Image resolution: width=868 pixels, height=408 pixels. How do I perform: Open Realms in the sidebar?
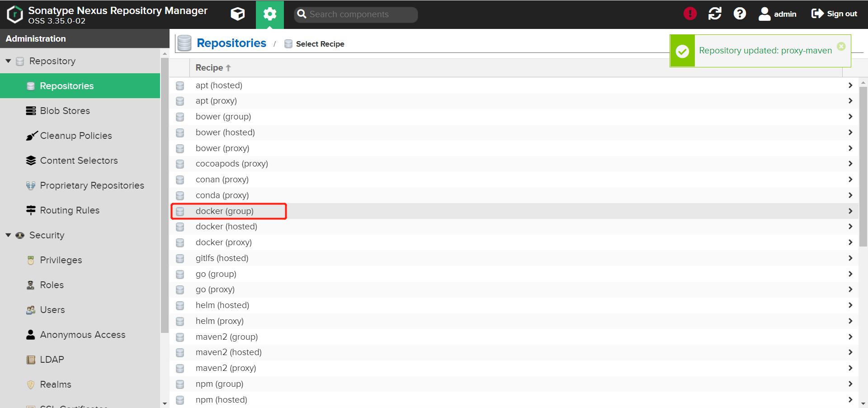coord(80,384)
